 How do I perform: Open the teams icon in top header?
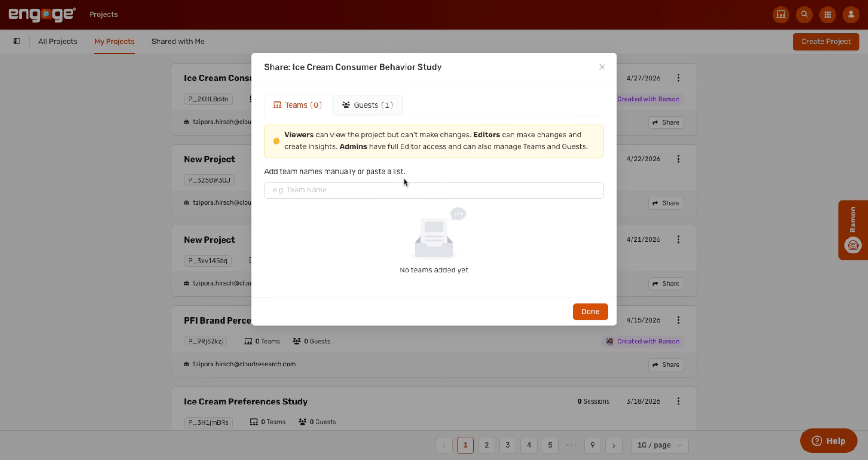(781, 14)
